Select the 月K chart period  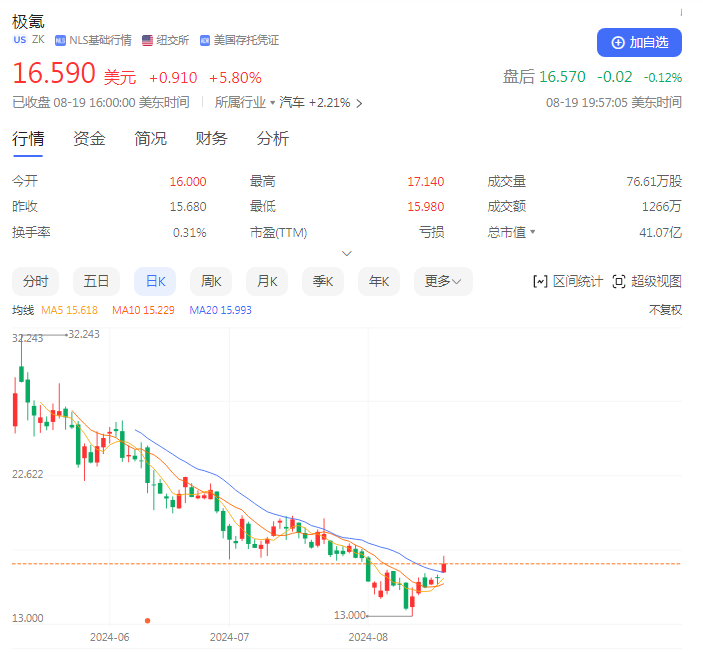(x=267, y=282)
